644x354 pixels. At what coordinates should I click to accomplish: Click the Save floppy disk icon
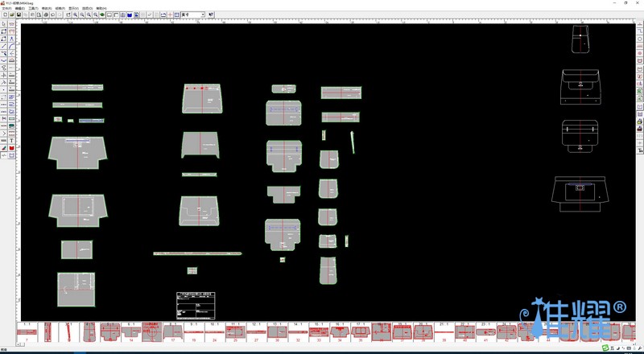[19, 14]
